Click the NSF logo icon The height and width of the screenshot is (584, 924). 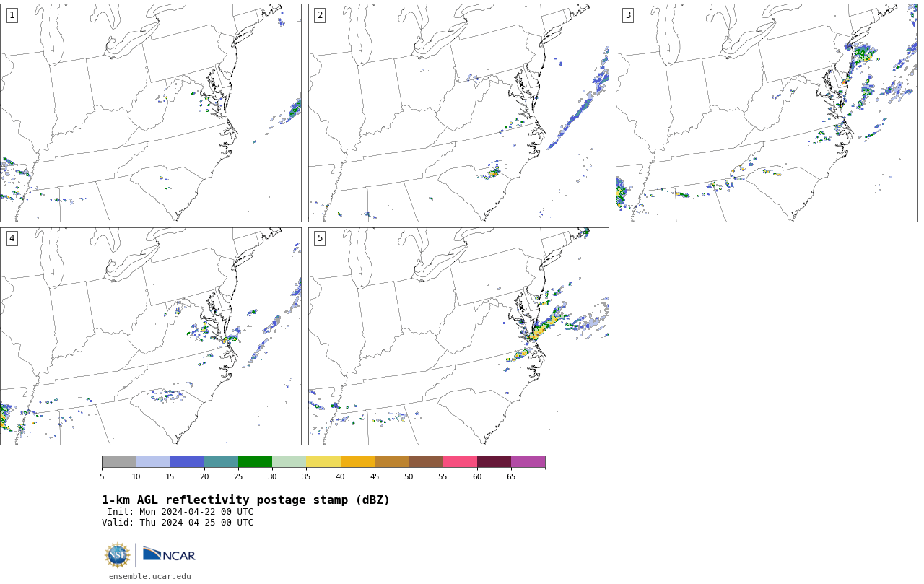point(118,555)
